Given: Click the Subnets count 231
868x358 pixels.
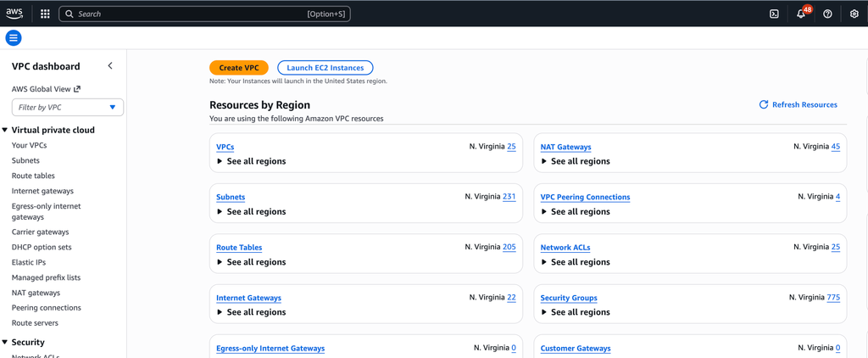Looking at the screenshot, I should click(509, 196).
